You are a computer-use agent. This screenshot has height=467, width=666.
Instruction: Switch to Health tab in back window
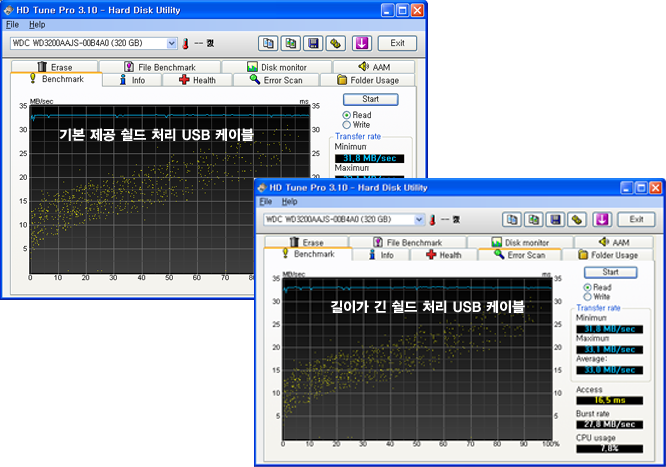pos(198,80)
